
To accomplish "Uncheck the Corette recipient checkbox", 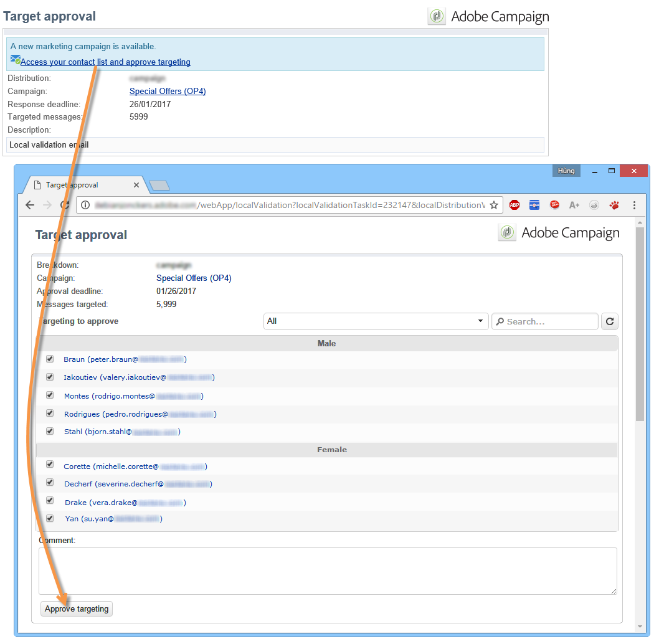I will pyautogui.click(x=50, y=465).
